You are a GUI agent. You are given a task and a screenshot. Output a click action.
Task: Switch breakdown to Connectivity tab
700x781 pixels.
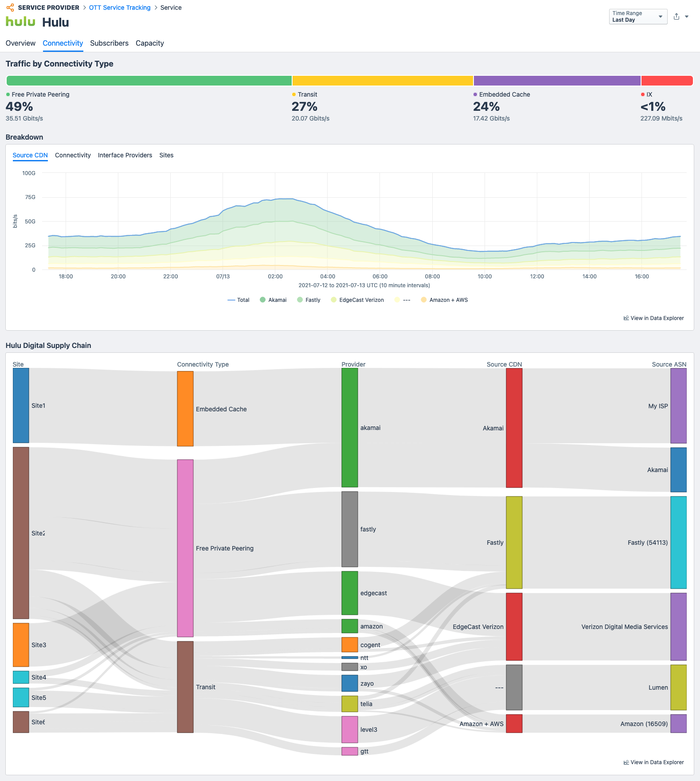[x=73, y=155]
